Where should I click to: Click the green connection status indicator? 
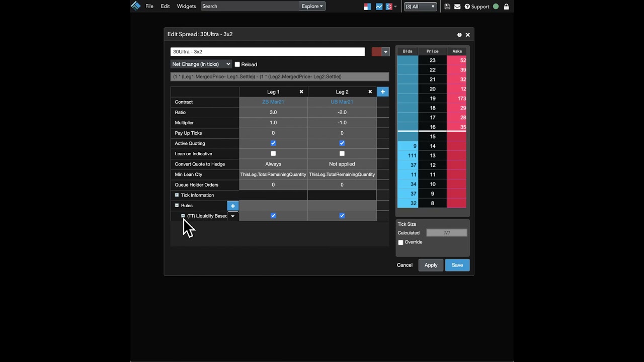click(x=496, y=7)
